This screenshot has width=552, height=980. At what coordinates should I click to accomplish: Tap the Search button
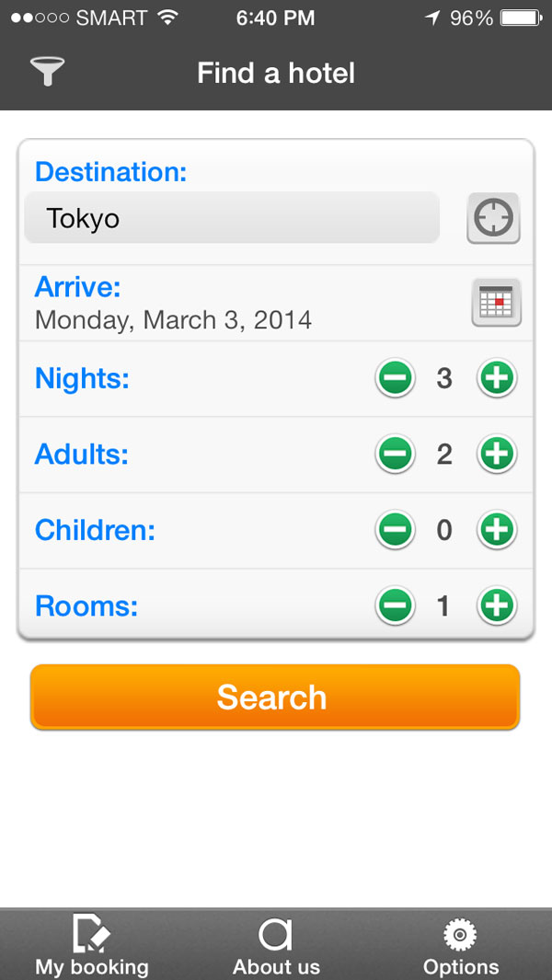click(274, 698)
